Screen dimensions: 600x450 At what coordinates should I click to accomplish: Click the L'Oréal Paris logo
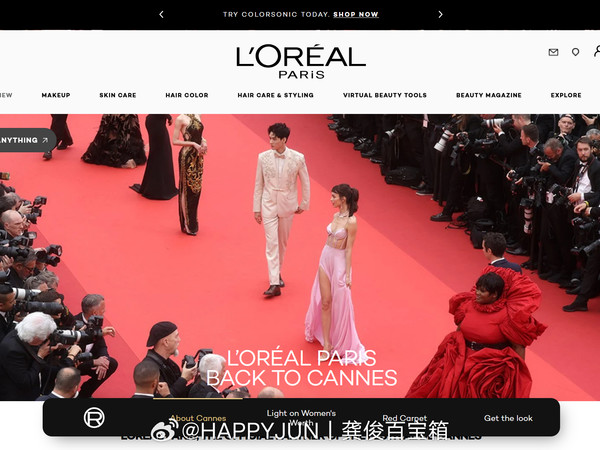[x=301, y=62]
